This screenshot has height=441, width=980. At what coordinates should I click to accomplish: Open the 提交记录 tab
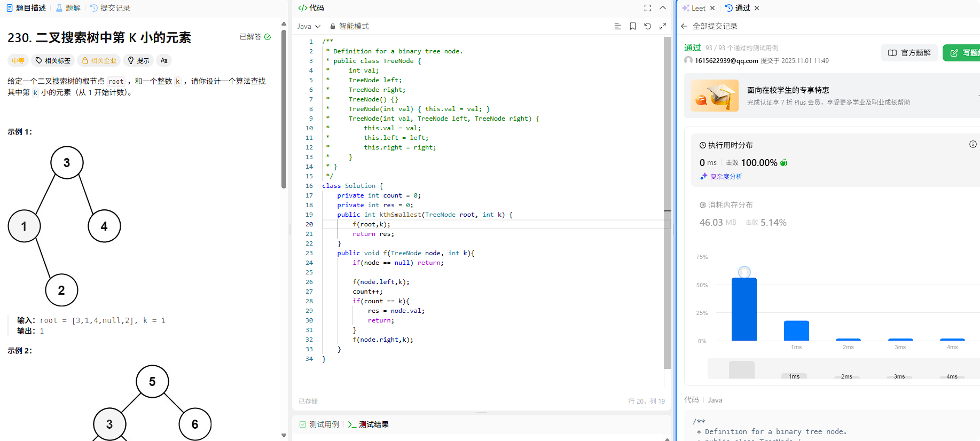(110, 8)
